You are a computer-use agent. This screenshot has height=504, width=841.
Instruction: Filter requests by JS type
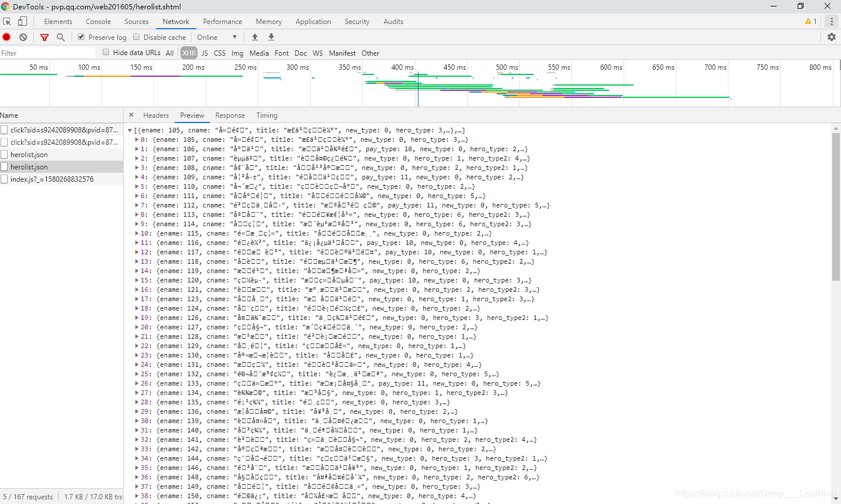tap(205, 53)
